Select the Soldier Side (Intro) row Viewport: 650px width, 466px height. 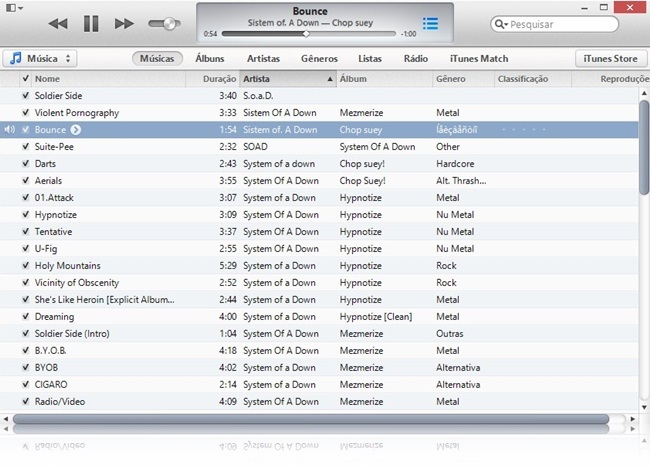pos(319,334)
